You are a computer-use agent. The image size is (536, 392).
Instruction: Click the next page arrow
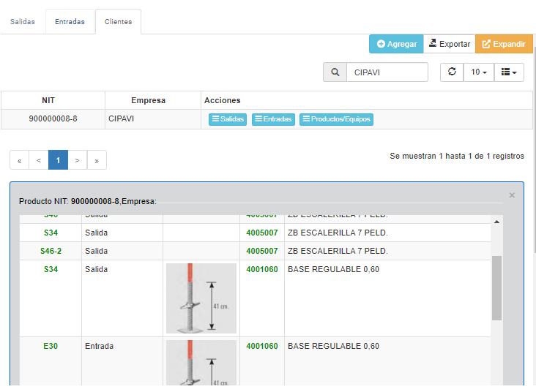[77, 160]
